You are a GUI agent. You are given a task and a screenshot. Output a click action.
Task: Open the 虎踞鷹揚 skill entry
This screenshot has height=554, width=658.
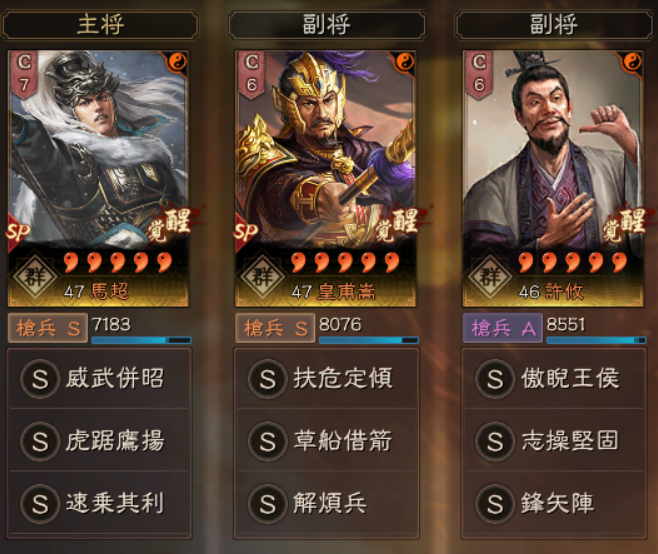click(x=99, y=440)
